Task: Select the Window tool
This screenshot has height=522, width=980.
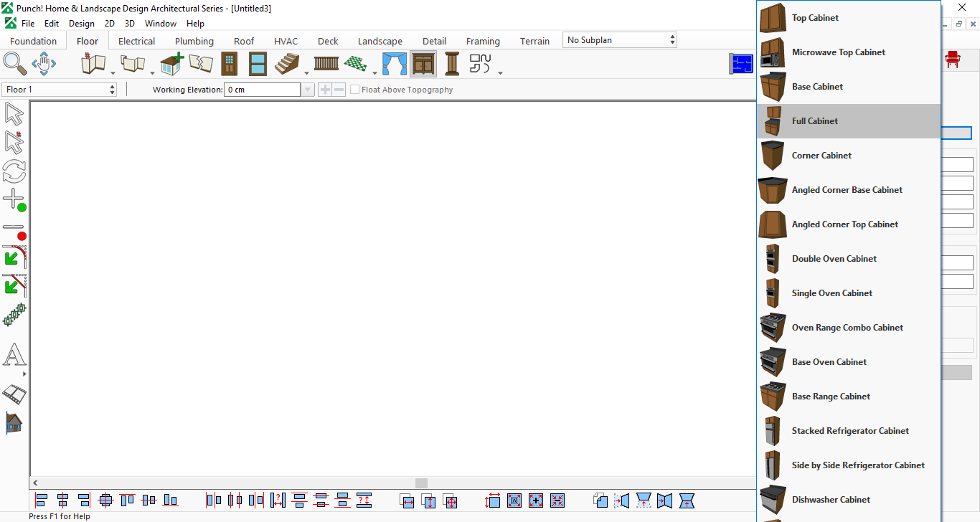Action: (x=258, y=64)
